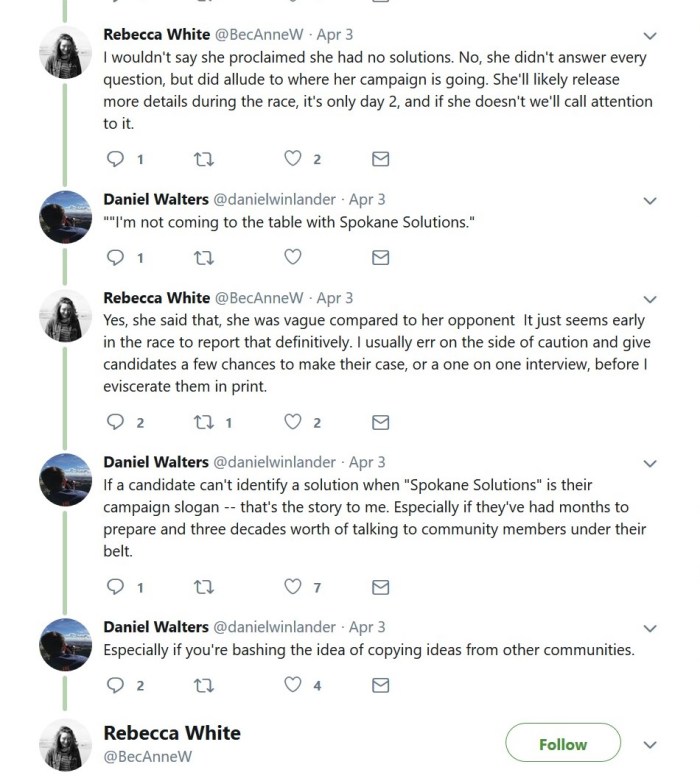
Task: Open more options on 'not coming to the table' tweet
Action: pos(650,200)
